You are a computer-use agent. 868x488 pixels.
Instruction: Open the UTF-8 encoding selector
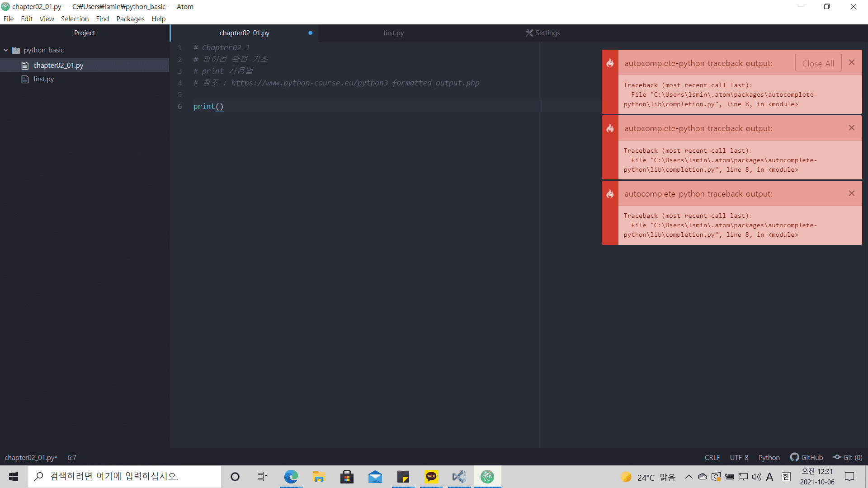pos(739,457)
